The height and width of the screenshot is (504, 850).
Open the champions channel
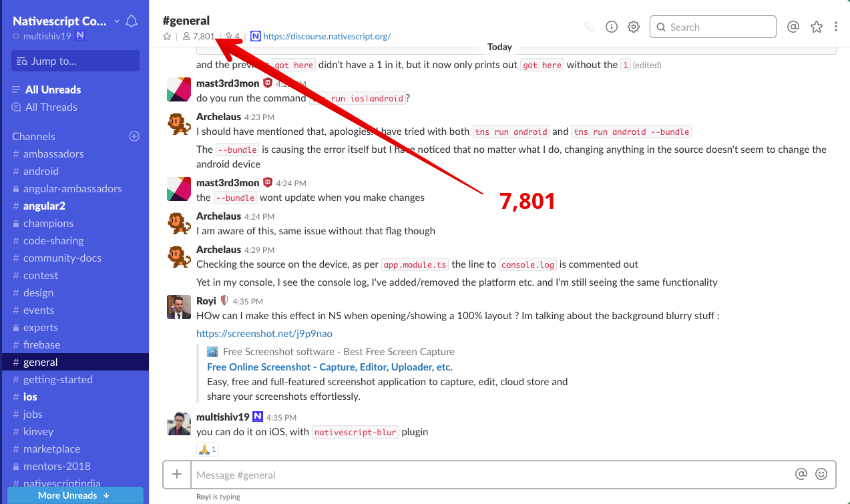coord(48,223)
